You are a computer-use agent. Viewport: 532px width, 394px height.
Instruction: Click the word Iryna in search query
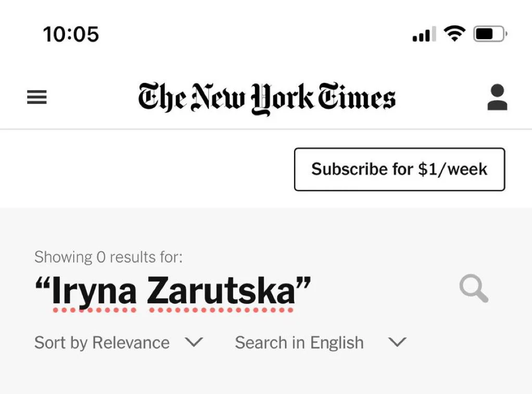coord(94,290)
